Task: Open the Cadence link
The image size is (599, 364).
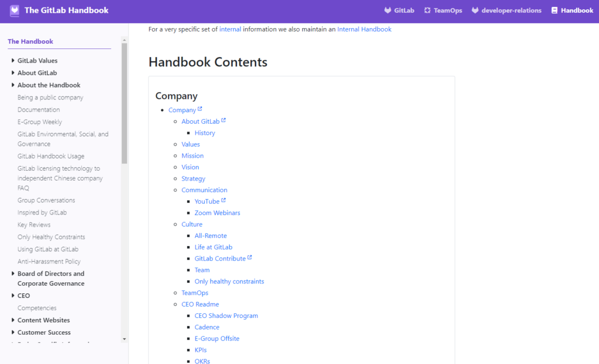Action: point(207,327)
